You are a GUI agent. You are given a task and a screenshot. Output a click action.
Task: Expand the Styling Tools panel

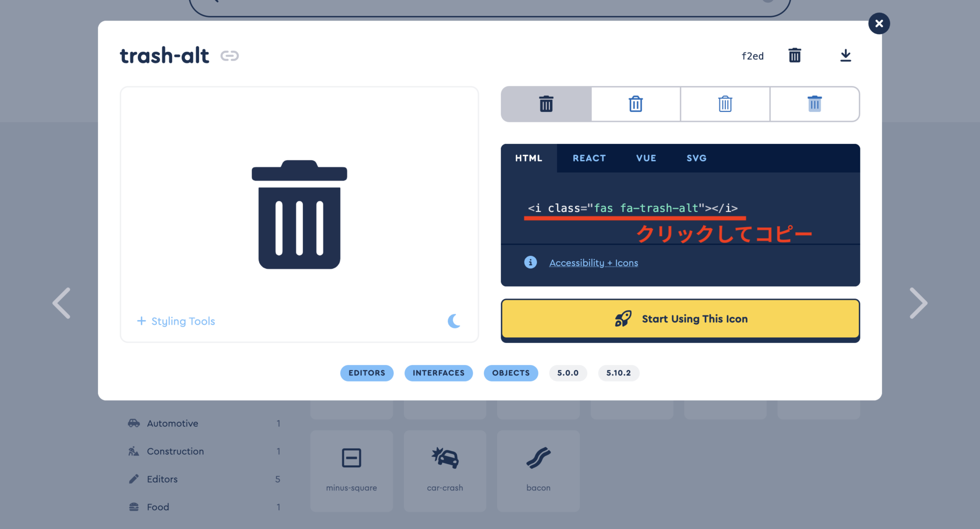pyautogui.click(x=176, y=321)
